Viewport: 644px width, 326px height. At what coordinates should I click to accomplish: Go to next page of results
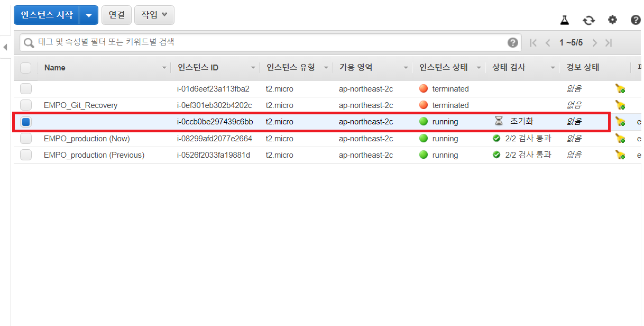[595, 43]
